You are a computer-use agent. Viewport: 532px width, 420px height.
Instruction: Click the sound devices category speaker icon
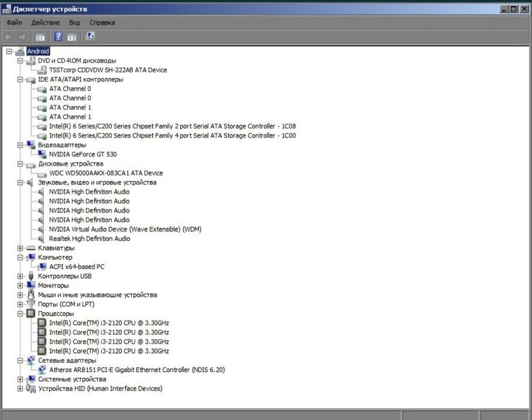(31, 182)
